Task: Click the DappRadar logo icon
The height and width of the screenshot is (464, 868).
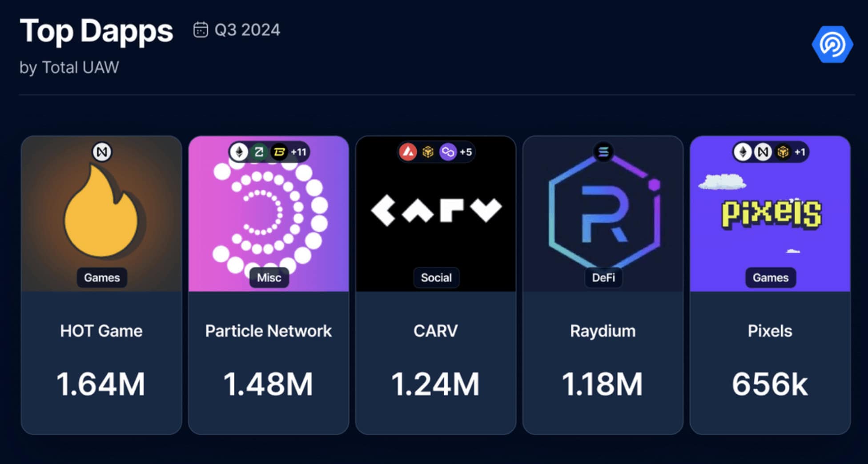Action: (832, 44)
